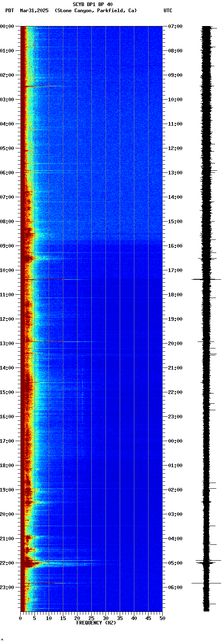
Task: Click the UTC '05:00' time label
Action: (x=175, y=563)
